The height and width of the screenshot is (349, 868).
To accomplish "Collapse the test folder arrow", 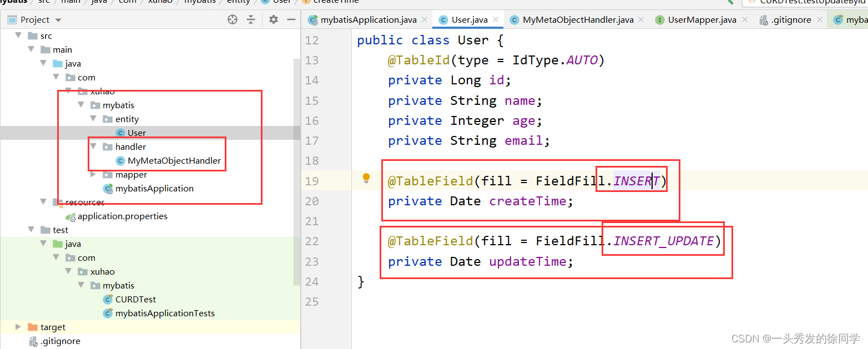I will click(x=31, y=230).
